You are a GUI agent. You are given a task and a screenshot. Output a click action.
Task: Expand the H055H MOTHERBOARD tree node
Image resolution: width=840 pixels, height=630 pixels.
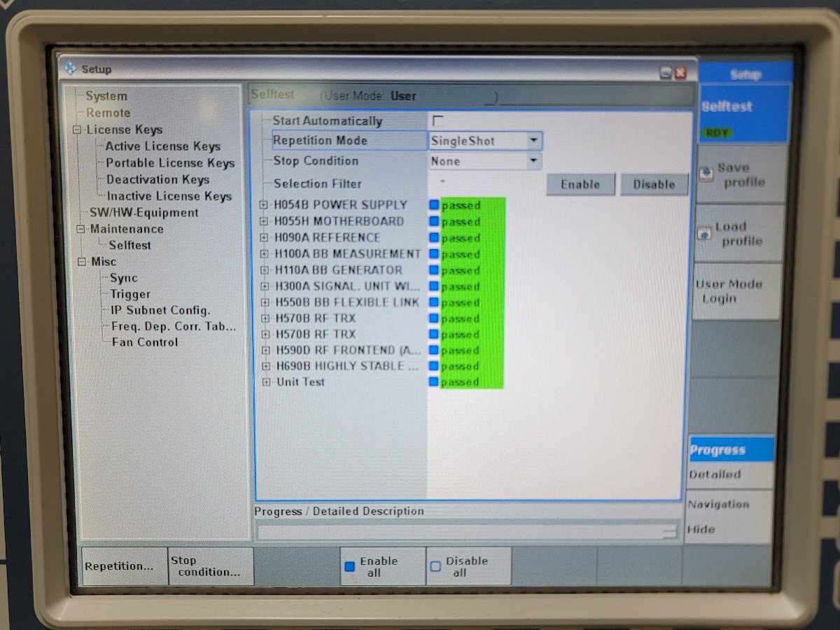[265, 221]
